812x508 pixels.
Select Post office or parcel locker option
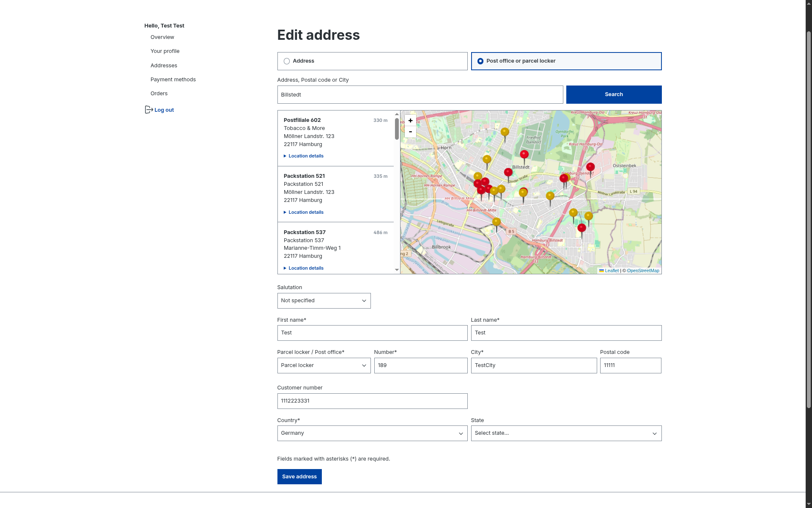tap(480, 61)
